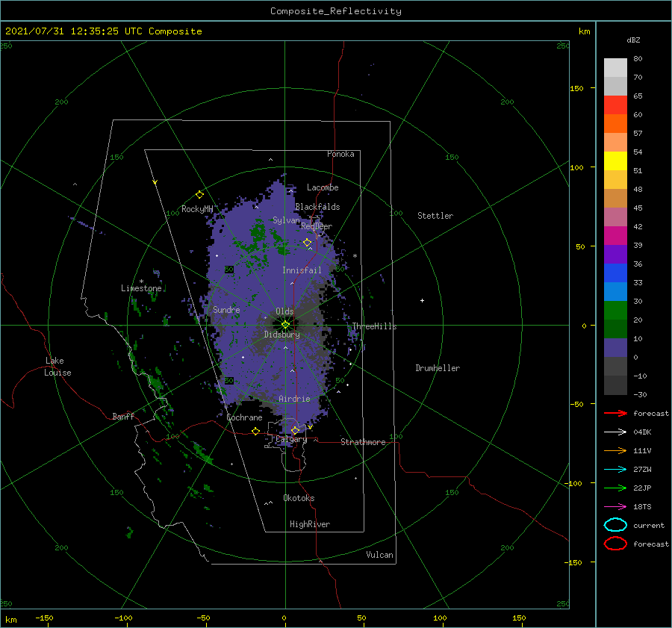The image size is (672, 628).
Task: Click the orange 111V arrow icon
Action: point(615,450)
